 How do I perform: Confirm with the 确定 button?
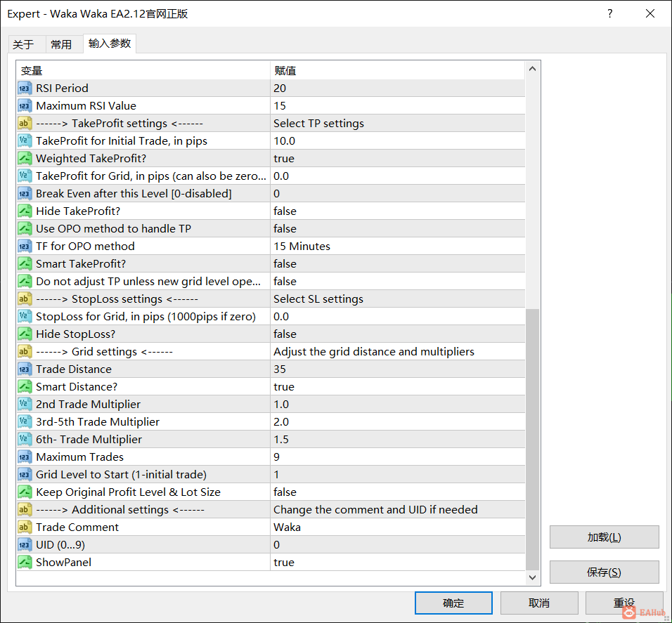pos(453,603)
